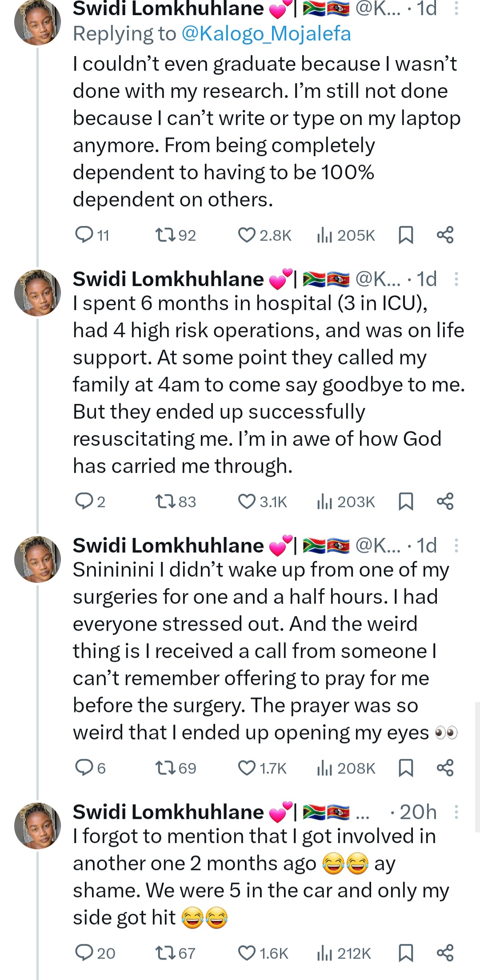Retweet the post with 92 retweets
This screenshot has height=980, width=480.
[165, 234]
